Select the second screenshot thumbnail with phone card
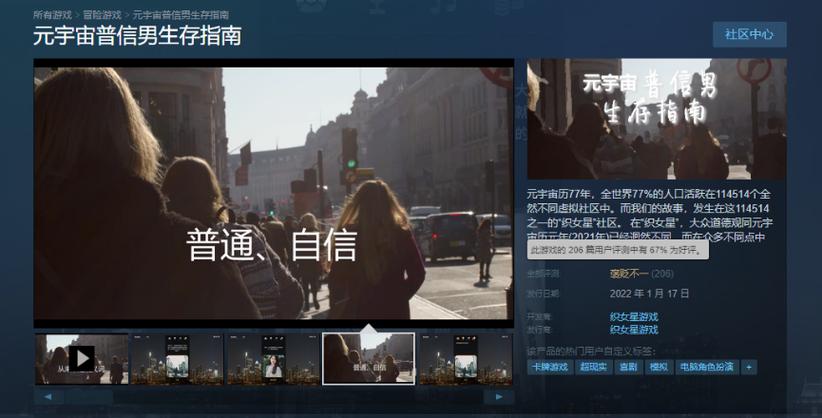This screenshot has width=822, height=418. [x=177, y=359]
